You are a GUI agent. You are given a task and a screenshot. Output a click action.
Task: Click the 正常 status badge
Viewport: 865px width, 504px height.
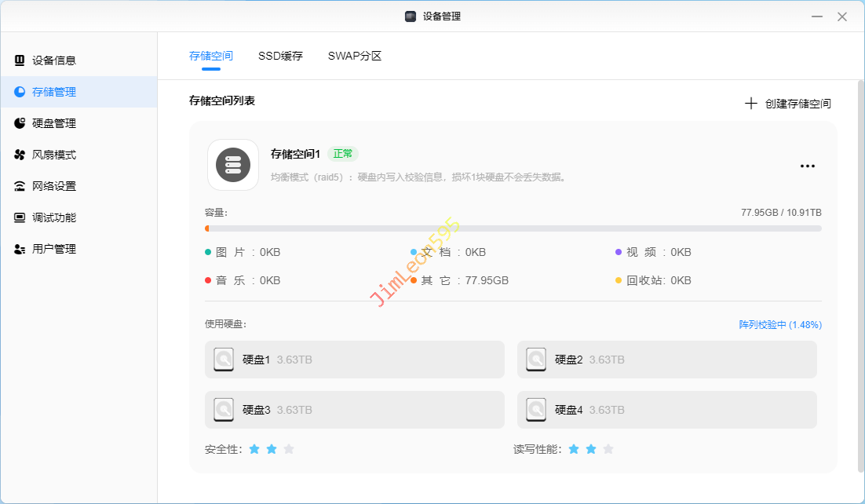343,154
